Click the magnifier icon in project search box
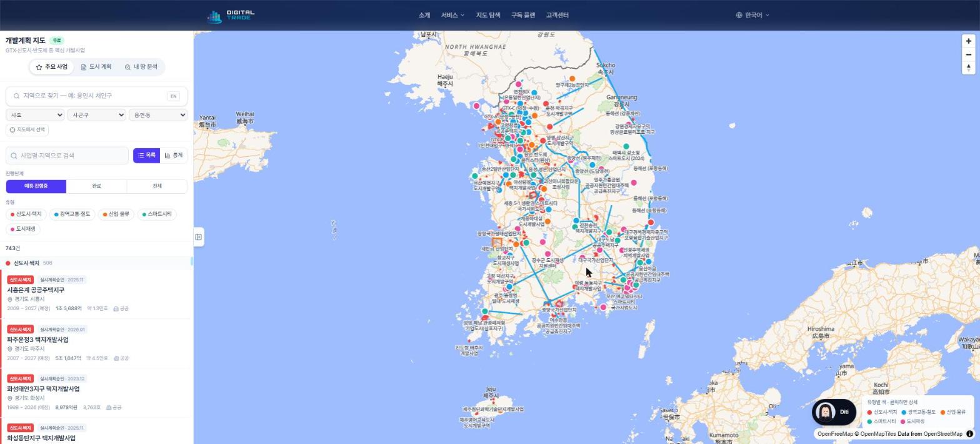980x444 pixels. click(x=13, y=156)
